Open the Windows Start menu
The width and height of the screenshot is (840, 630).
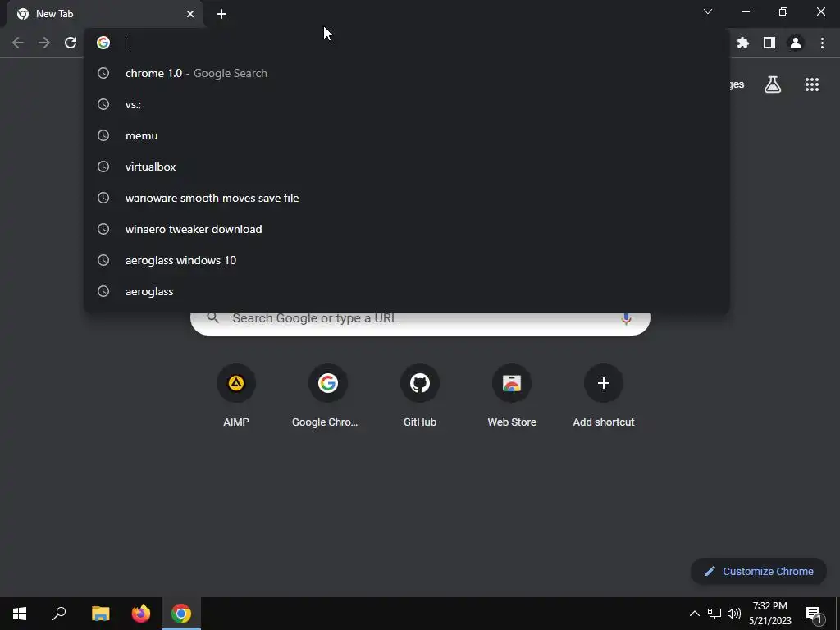[20, 614]
